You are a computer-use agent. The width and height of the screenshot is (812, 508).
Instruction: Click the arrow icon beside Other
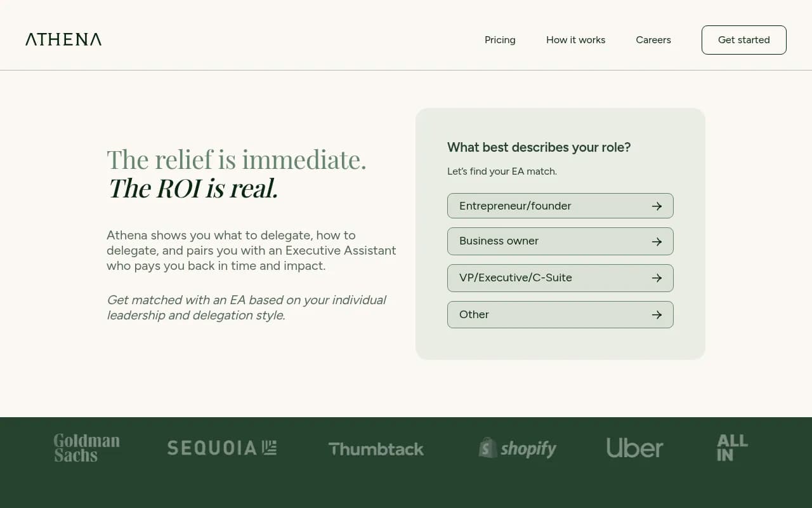(x=657, y=314)
